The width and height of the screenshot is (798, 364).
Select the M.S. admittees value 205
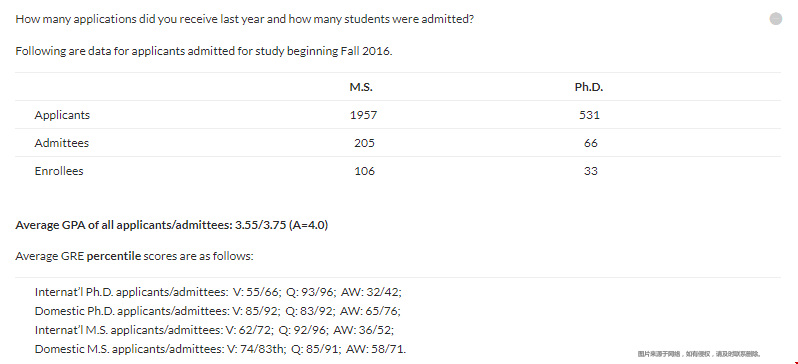coord(364,143)
